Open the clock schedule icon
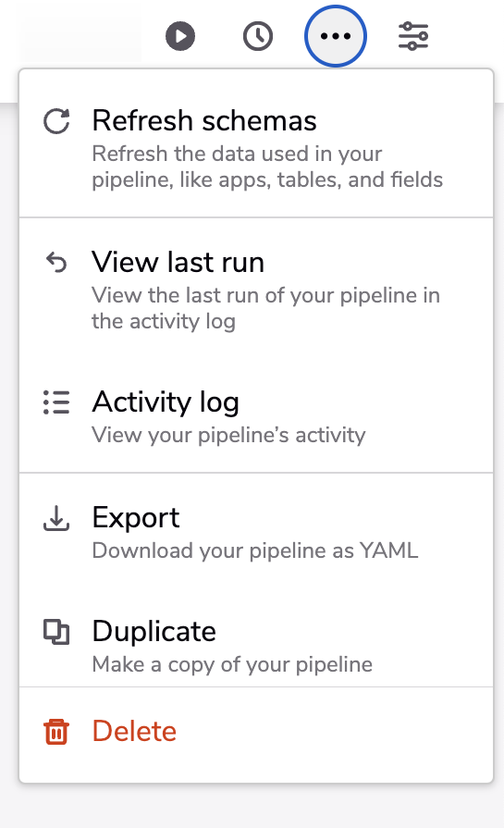504x828 pixels. [x=257, y=36]
